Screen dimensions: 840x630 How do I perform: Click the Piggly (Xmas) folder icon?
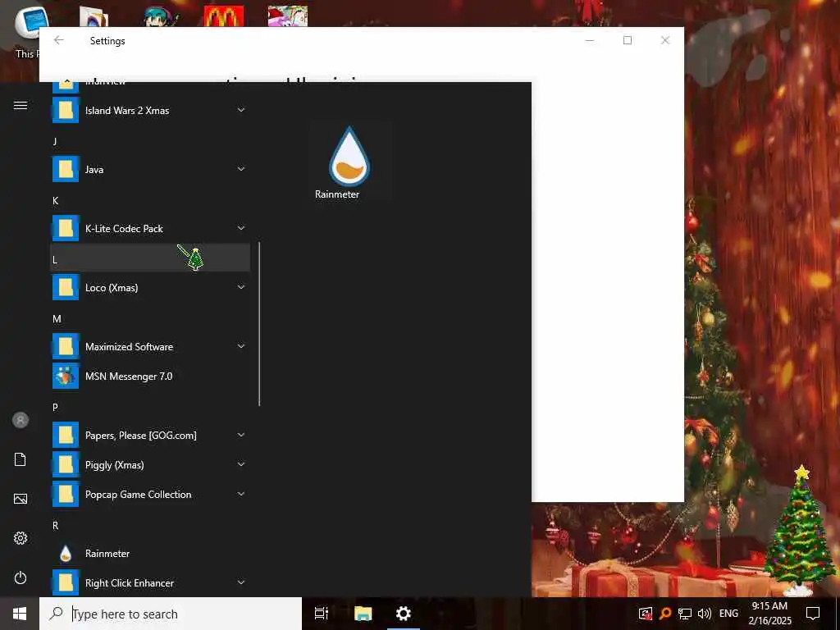point(66,464)
